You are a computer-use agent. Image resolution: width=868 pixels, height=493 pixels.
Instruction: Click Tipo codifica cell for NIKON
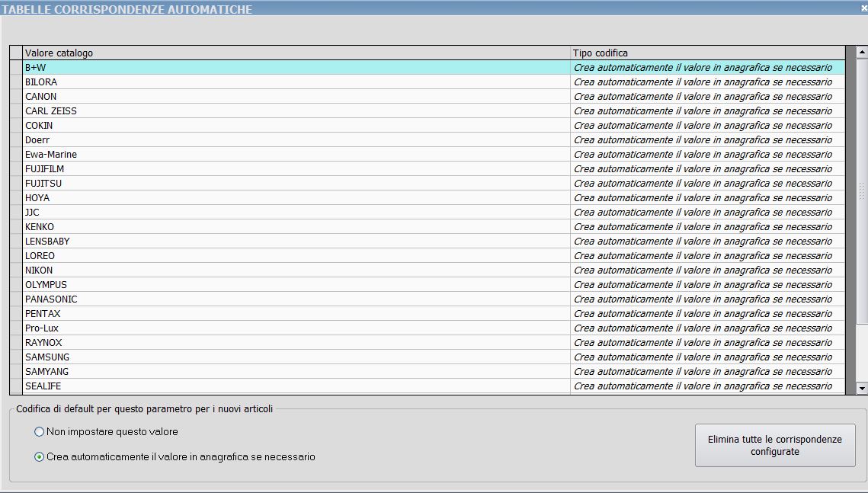pos(708,270)
